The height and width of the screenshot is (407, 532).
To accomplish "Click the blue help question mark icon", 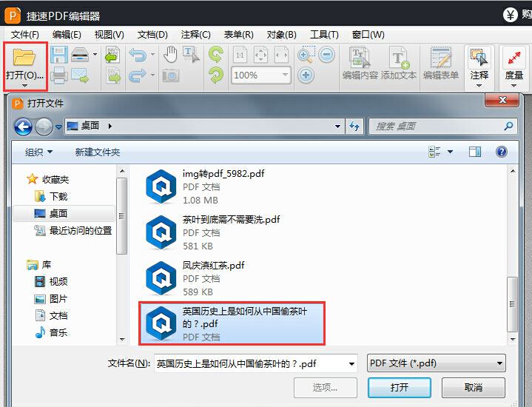I will pyautogui.click(x=502, y=152).
